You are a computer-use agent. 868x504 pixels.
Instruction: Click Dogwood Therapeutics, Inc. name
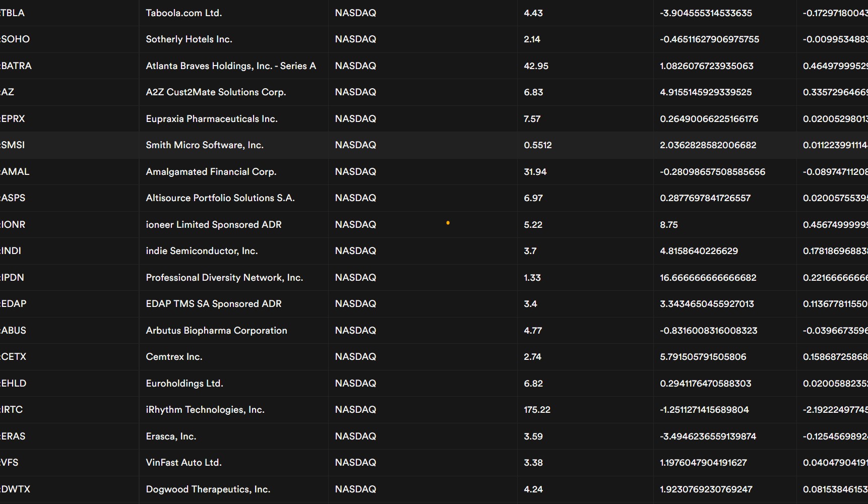(x=208, y=489)
